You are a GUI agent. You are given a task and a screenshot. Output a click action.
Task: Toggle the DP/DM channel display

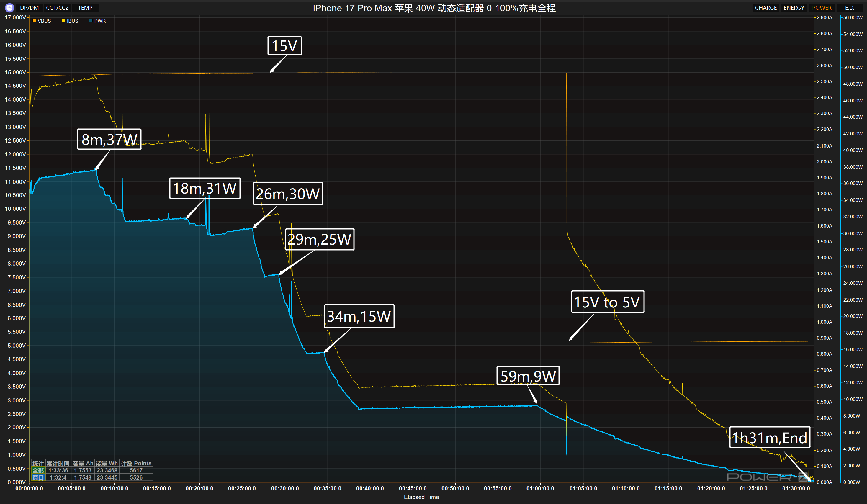click(x=29, y=8)
